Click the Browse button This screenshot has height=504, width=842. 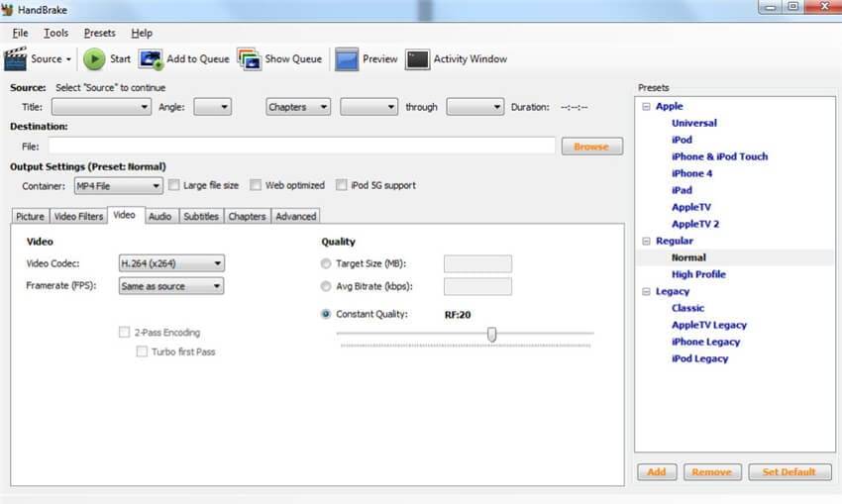(x=591, y=147)
